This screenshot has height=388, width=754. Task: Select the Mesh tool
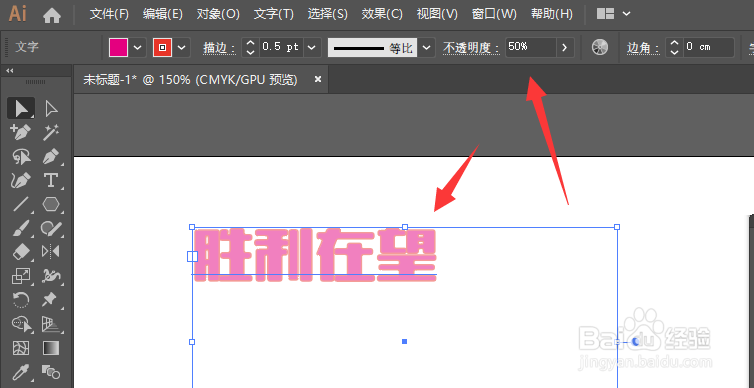pos(21,348)
